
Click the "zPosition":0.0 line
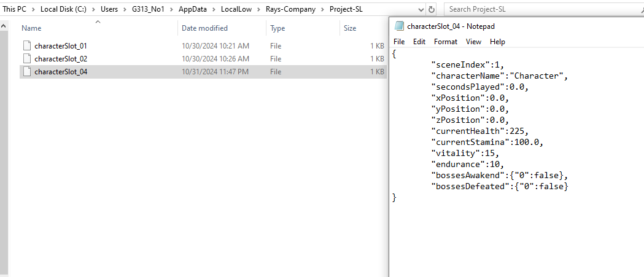[470, 120]
